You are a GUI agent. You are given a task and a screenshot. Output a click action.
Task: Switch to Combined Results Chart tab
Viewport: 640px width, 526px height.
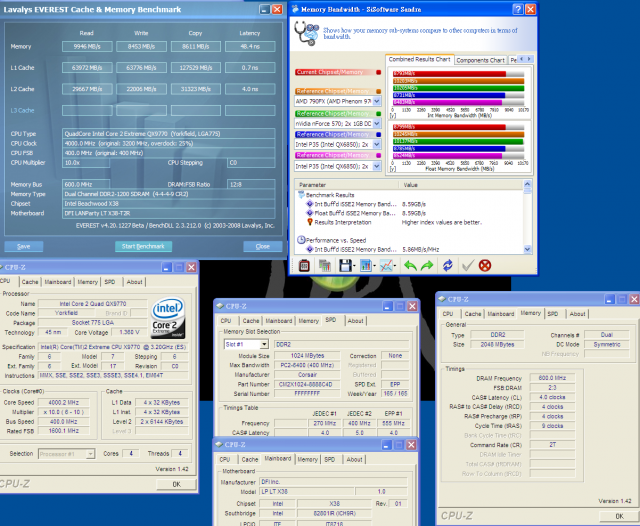tap(419, 60)
